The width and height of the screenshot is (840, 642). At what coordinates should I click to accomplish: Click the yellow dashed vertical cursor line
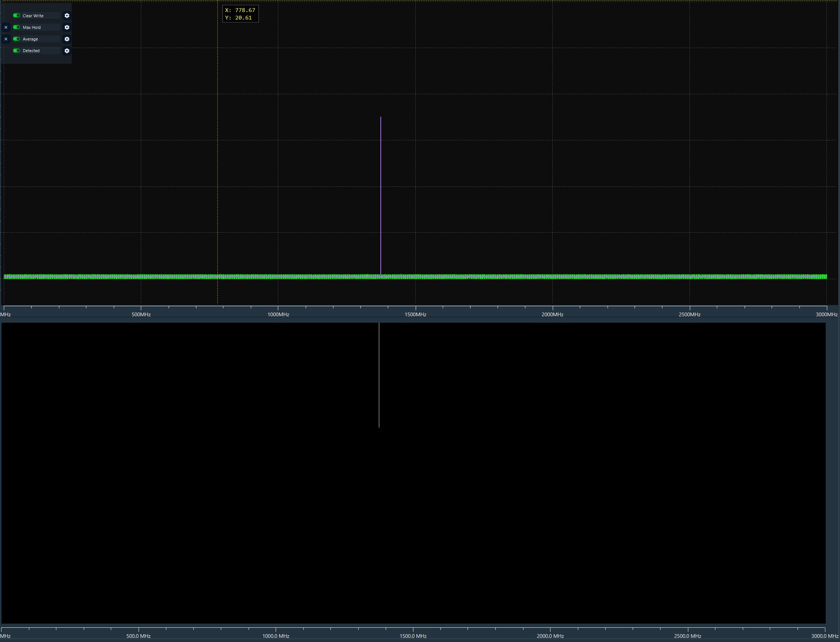click(x=217, y=153)
